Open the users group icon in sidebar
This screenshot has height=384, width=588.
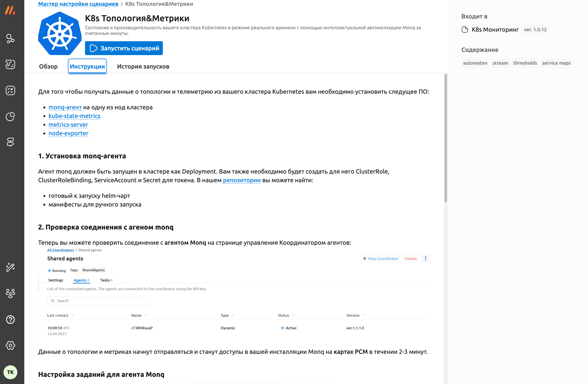[x=10, y=293]
